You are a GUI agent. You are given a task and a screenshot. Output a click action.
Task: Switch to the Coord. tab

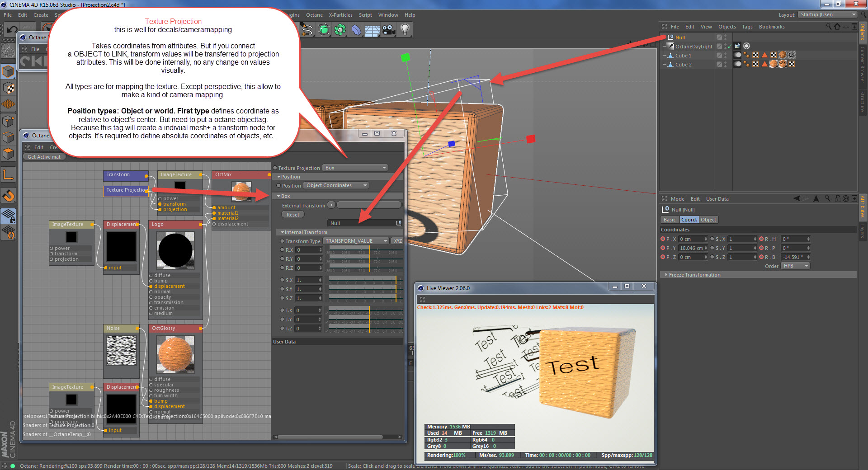coord(689,220)
